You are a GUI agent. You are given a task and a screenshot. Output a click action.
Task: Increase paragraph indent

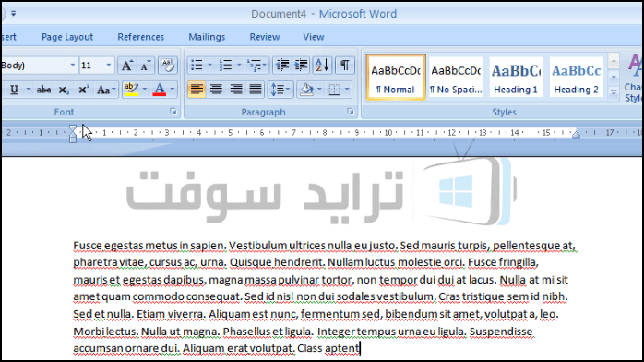[x=301, y=66]
